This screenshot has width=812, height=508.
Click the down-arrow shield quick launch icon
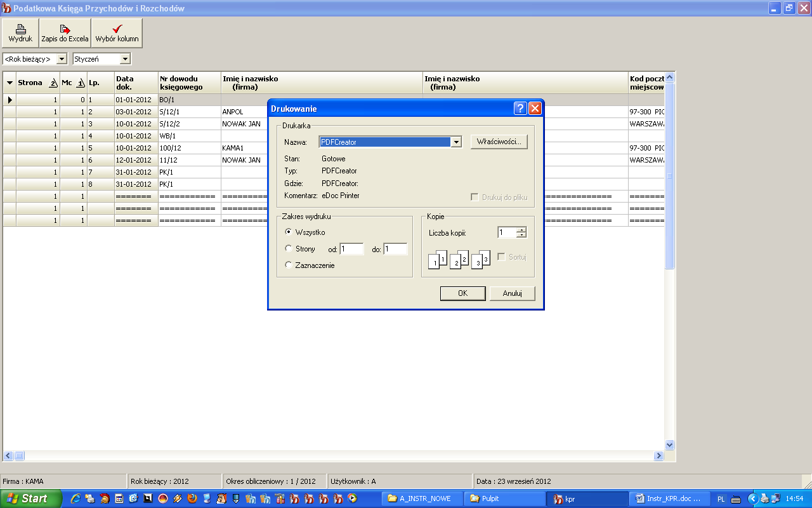(x=236, y=499)
